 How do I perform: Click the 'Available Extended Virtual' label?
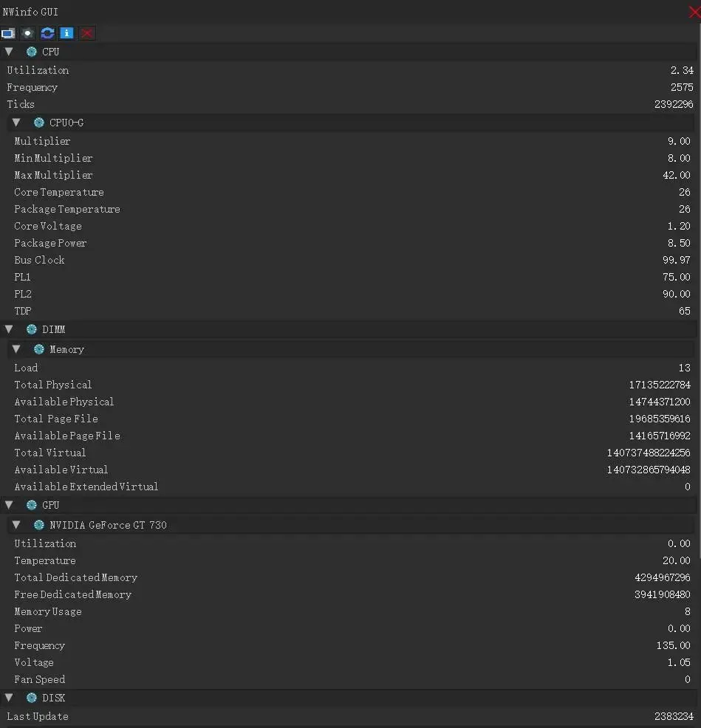[x=86, y=487]
